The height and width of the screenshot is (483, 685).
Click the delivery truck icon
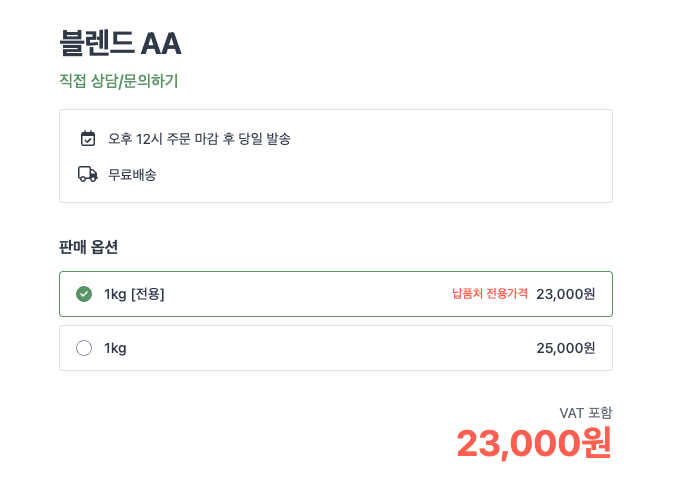tap(88, 174)
